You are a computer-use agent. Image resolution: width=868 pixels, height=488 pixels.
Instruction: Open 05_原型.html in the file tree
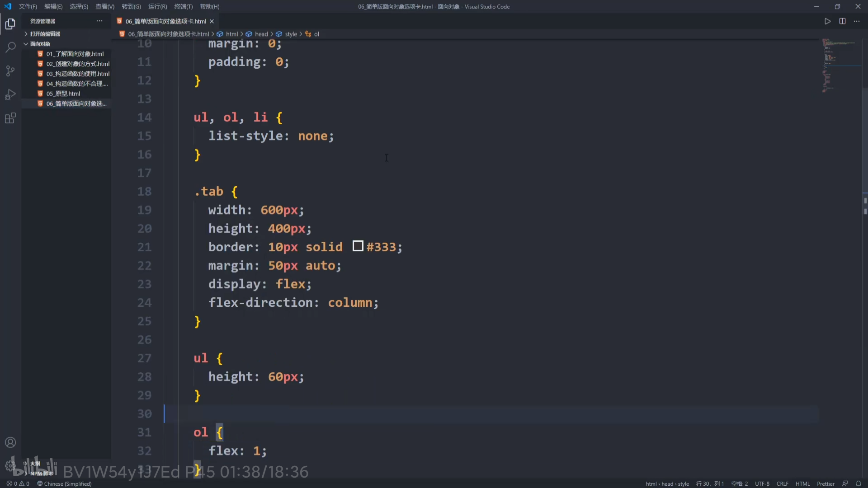point(63,94)
